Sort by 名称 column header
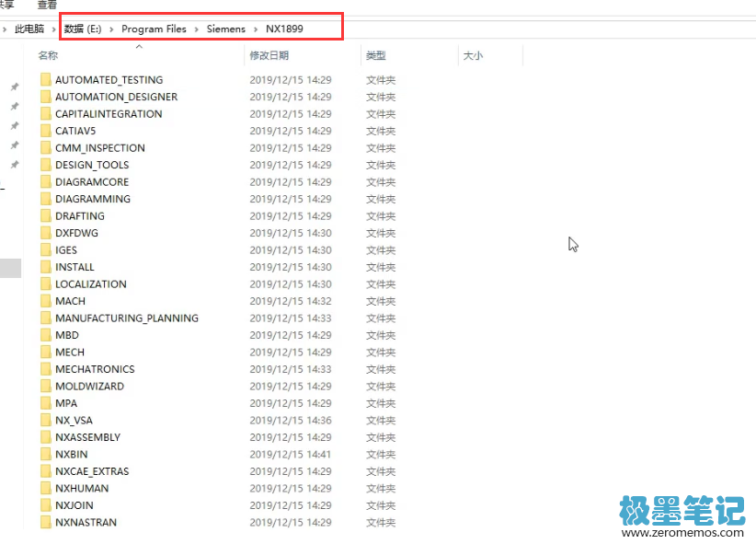The height and width of the screenshot is (544, 756). tap(48, 55)
